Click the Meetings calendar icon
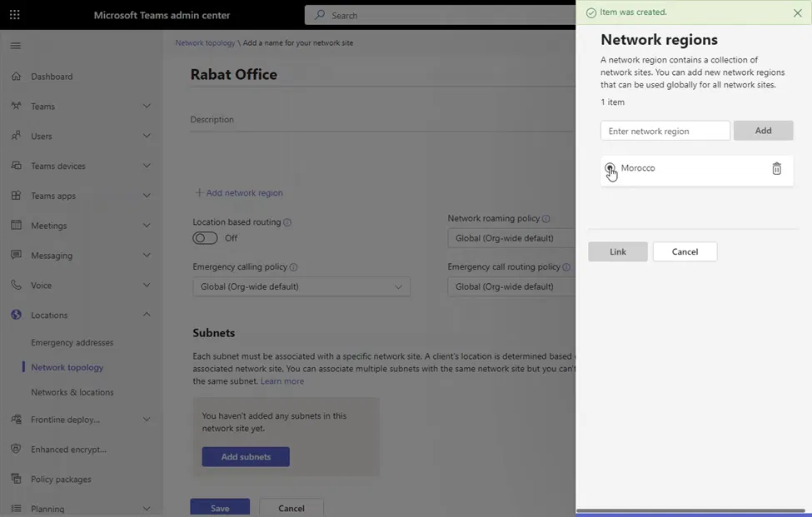 tap(16, 226)
